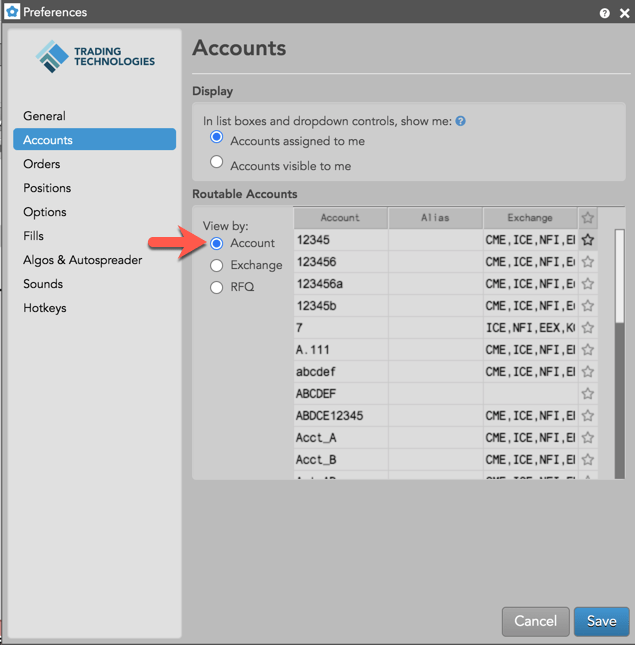
Task: Select 'Accounts assigned to me' radio option
Action: point(216,137)
